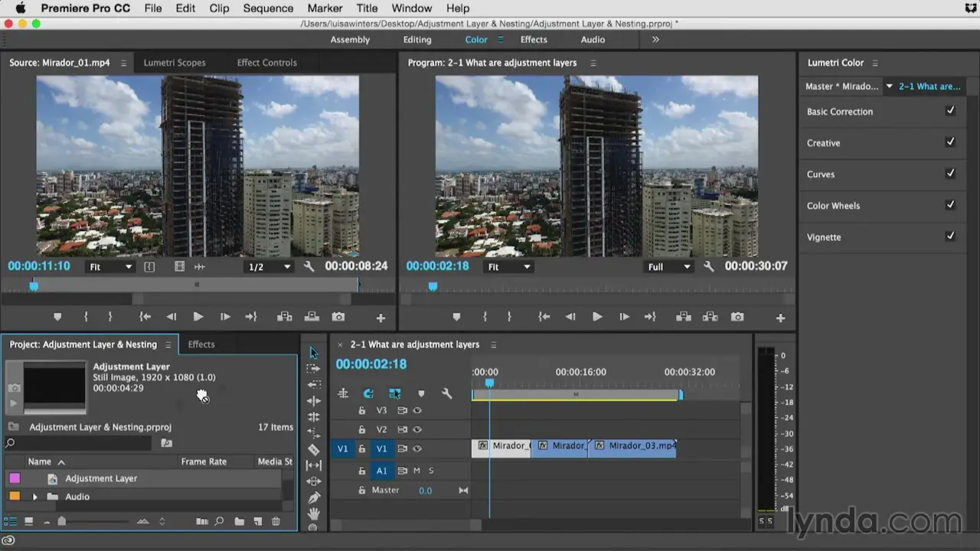
Task: Switch to the Editing workspace
Action: click(x=417, y=40)
